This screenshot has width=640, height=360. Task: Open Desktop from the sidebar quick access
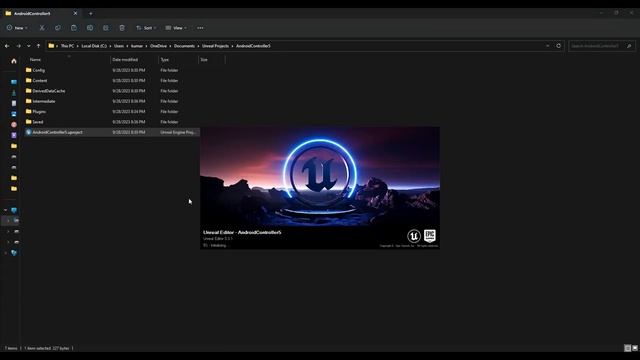click(x=14, y=82)
